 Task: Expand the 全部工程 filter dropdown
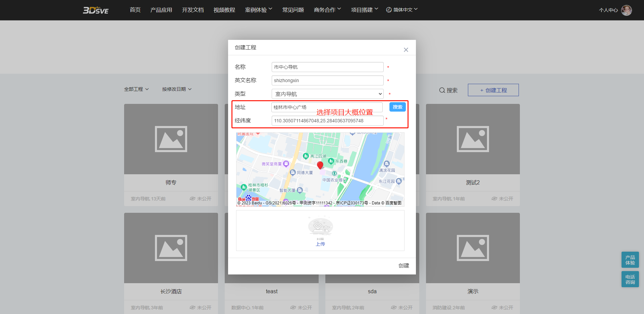pyautogui.click(x=136, y=89)
